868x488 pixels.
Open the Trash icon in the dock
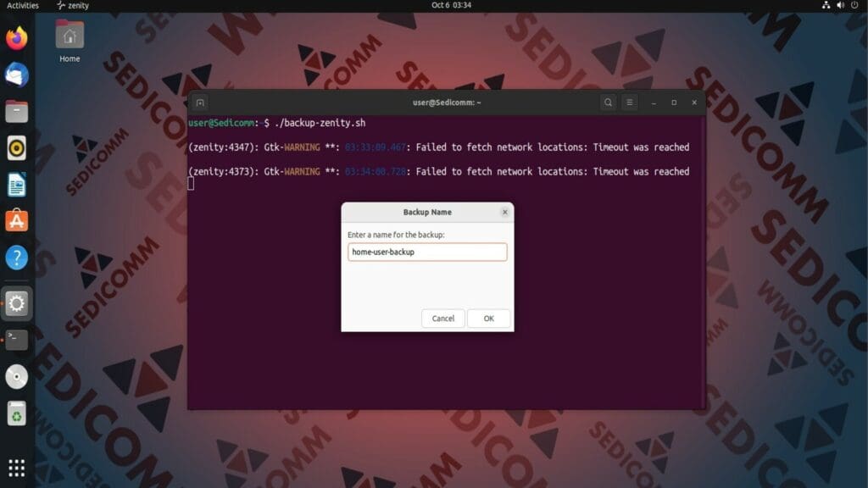click(x=16, y=413)
